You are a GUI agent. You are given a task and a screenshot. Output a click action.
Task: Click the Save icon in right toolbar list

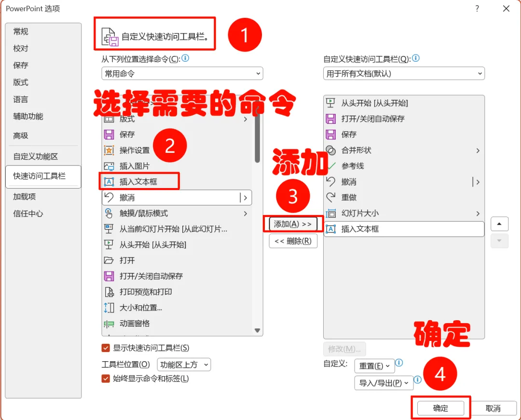pos(330,135)
